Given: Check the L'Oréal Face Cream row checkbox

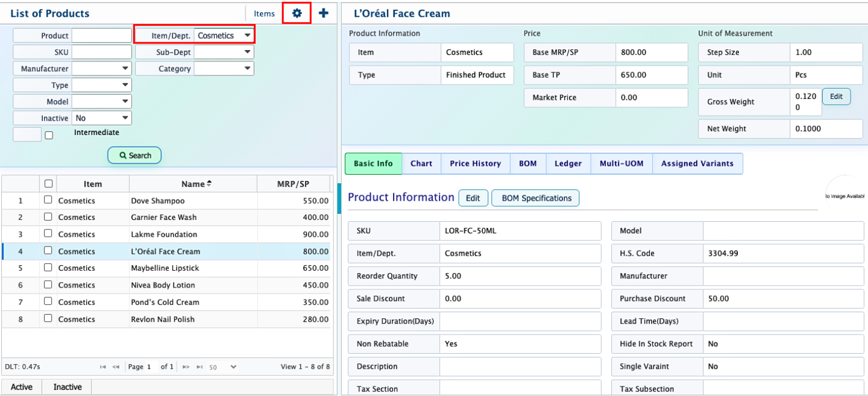Looking at the screenshot, I should click(x=48, y=251).
